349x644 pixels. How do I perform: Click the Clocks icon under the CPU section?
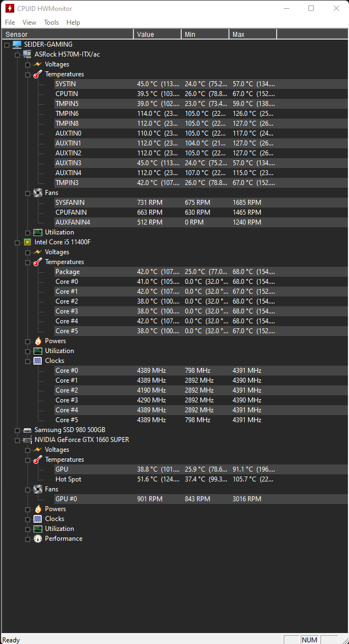tap(37, 360)
